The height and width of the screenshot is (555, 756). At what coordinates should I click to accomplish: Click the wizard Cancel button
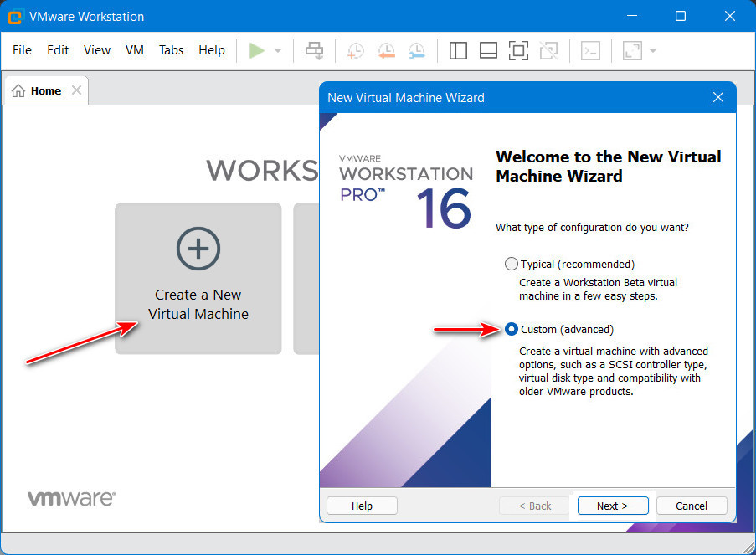click(692, 506)
